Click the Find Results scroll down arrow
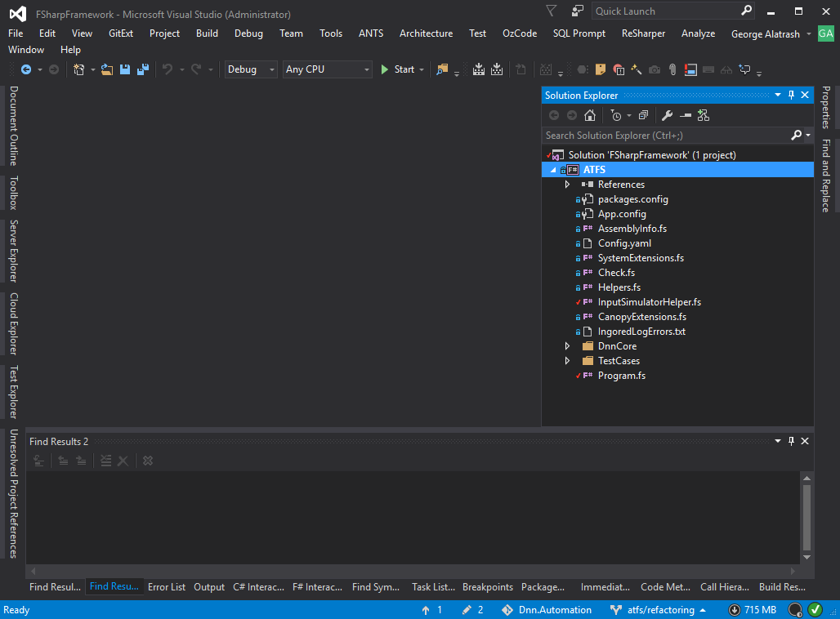 [806, 558]
